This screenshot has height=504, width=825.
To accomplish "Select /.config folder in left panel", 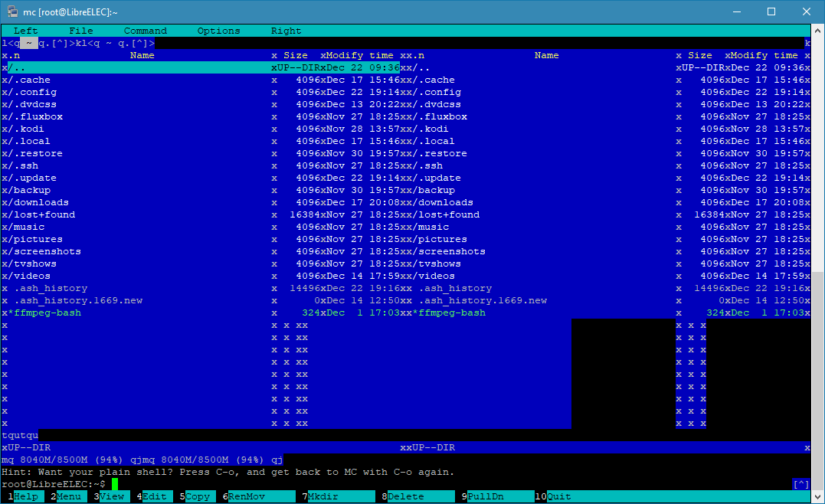I will pos(32,92).
